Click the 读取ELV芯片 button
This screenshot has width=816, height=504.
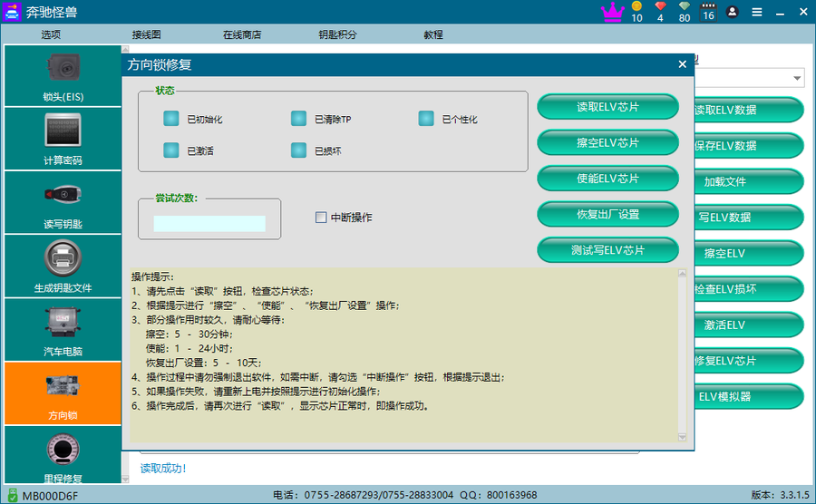click(607, 107)
